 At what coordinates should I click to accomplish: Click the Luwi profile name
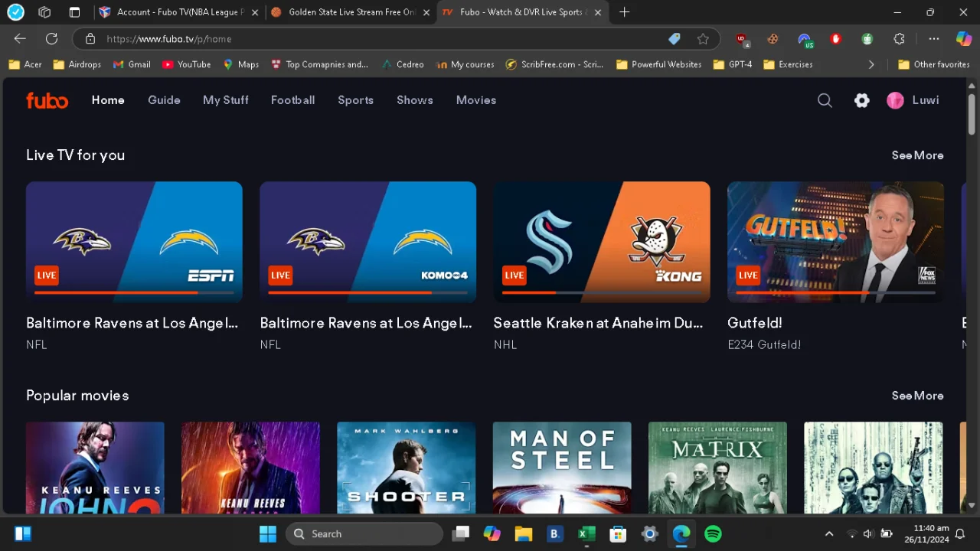coord(925,100)
